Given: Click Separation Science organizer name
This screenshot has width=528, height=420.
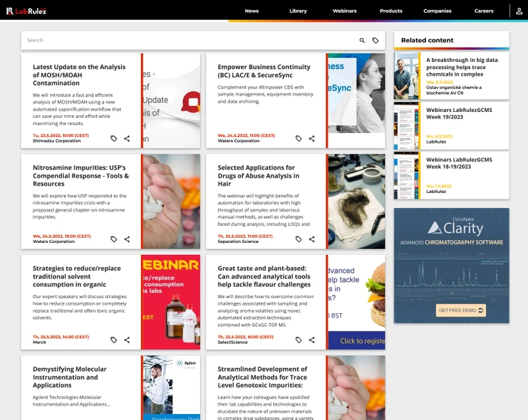Looking at the screenshot, I should click(238, 242).
